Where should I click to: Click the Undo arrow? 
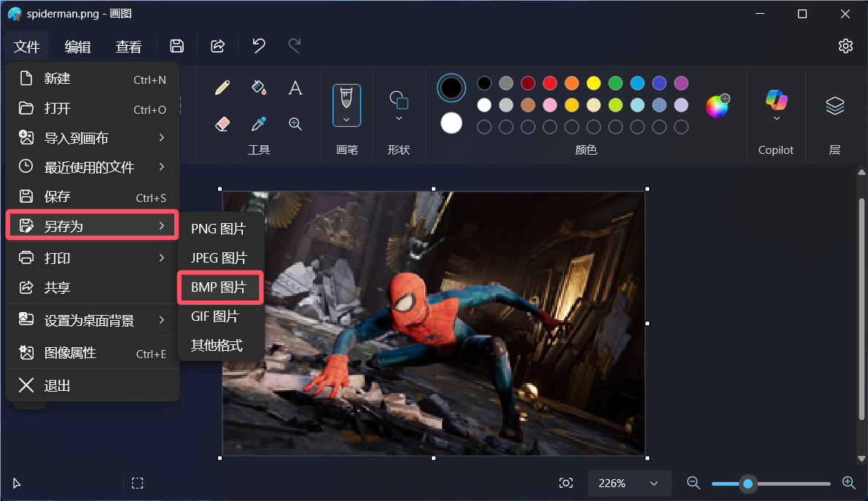(x=258, y=46)
